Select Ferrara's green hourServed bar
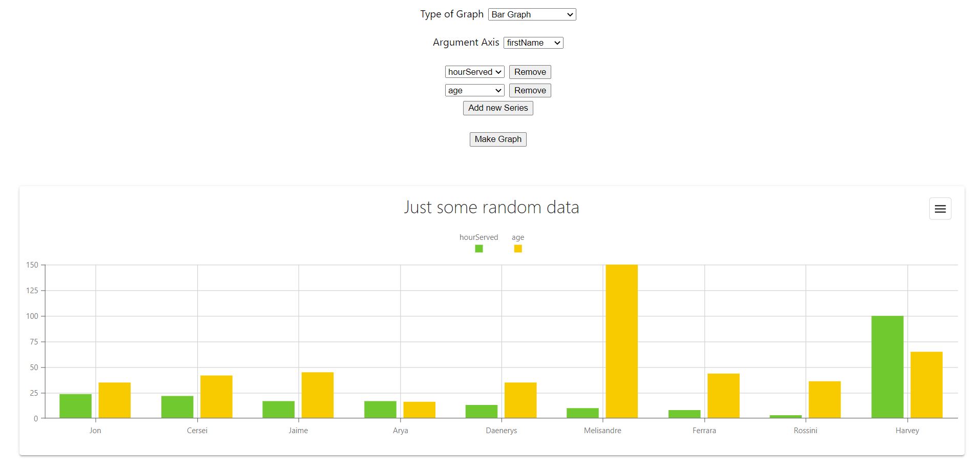The image size is (980, 468). pyautogui.click(x=684, y=414)
